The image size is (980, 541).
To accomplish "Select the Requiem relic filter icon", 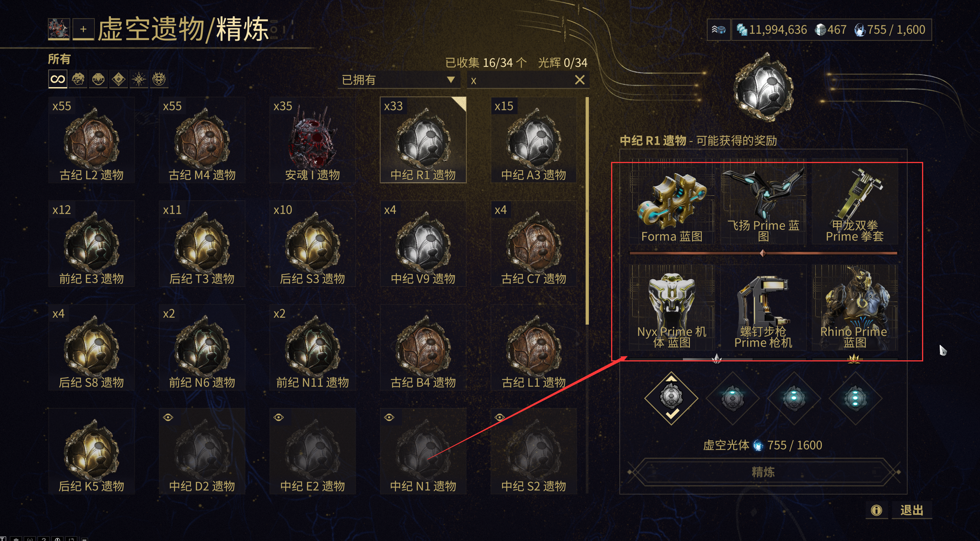I will (159, 79).
